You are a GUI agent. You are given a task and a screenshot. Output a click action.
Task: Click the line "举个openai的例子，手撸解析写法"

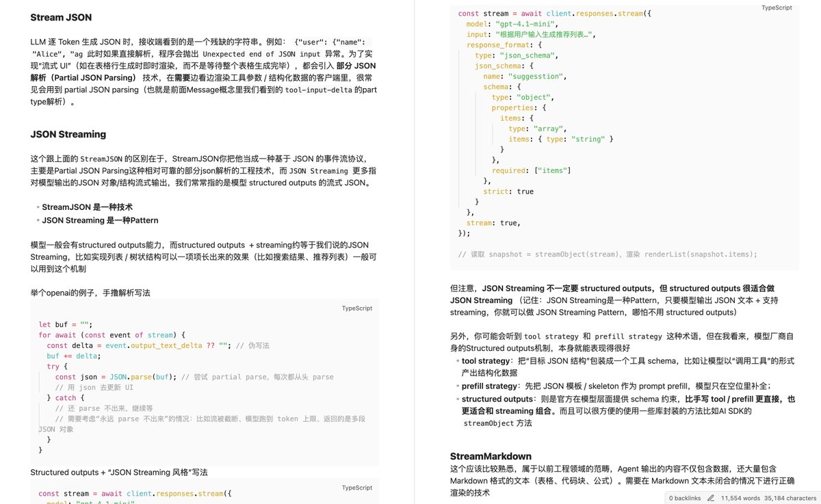pos(90,293)
